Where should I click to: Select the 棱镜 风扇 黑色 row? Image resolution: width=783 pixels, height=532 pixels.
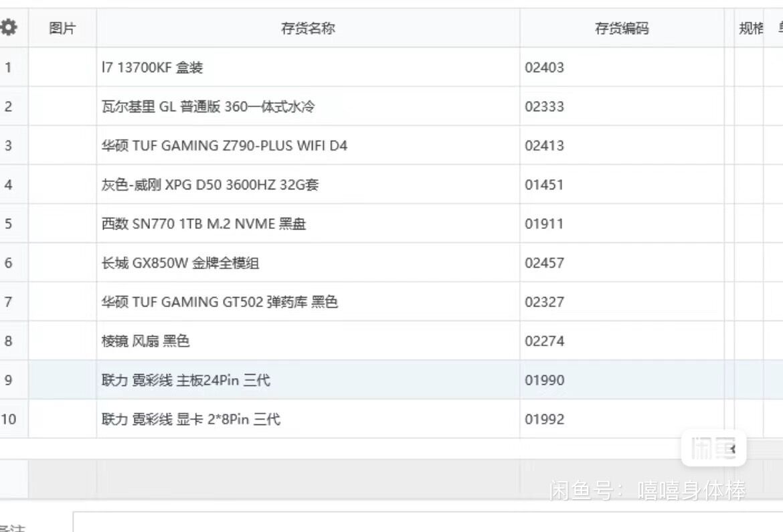click(145, 341)
